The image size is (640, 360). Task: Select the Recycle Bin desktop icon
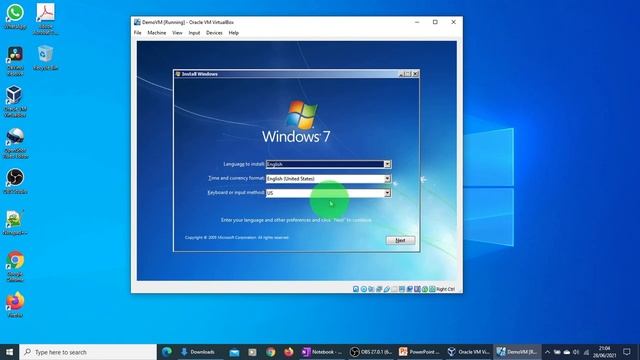[x=45, y=58]
